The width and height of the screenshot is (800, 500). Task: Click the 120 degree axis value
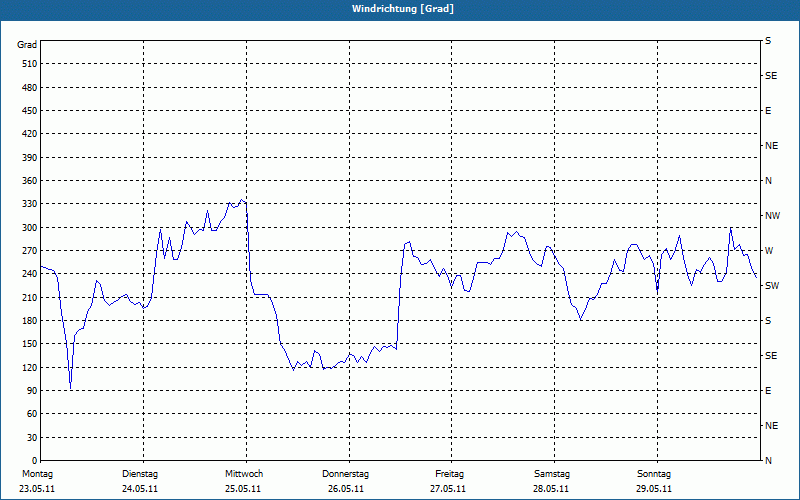[29, 367]
